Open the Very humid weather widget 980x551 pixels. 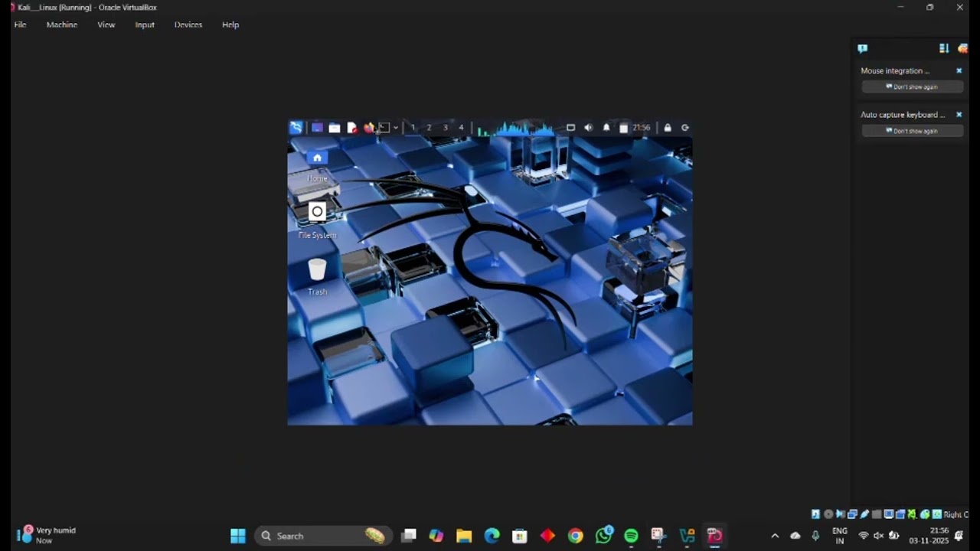(47, 535)
